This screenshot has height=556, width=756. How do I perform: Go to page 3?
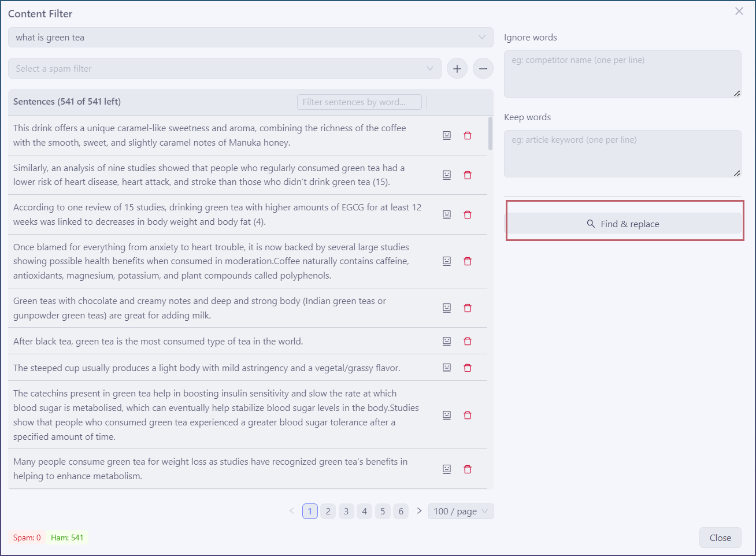(346, 511)
